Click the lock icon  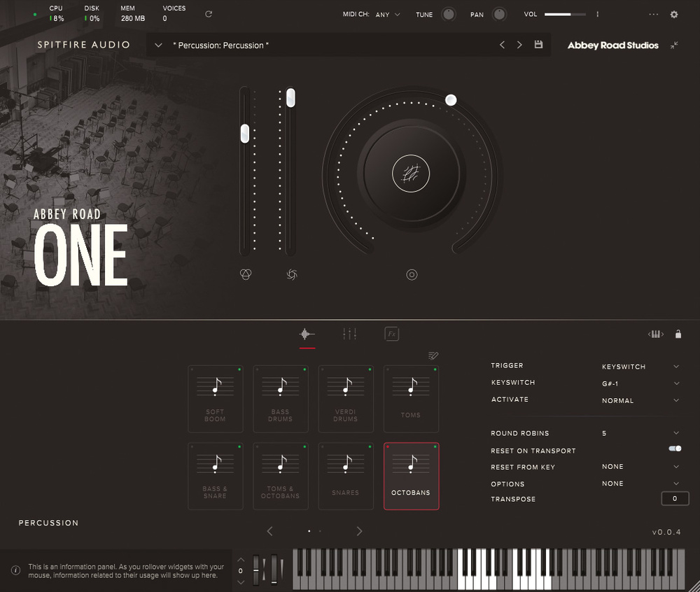[x=678, y=334]
